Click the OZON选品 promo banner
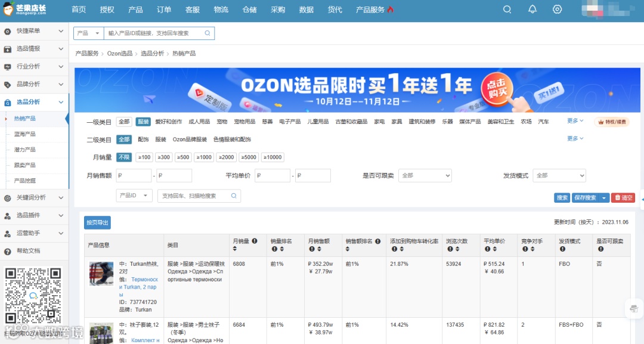The image size is (644, 344). tap(357, 90)
